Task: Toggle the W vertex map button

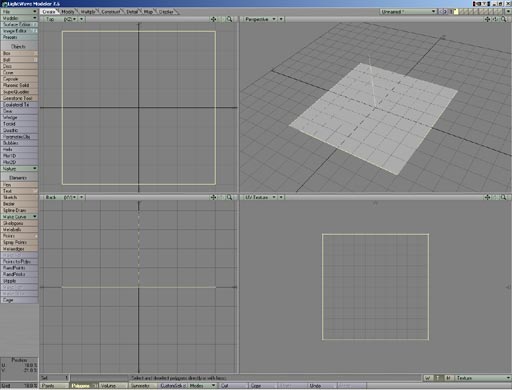Action: tap(428, 378)
